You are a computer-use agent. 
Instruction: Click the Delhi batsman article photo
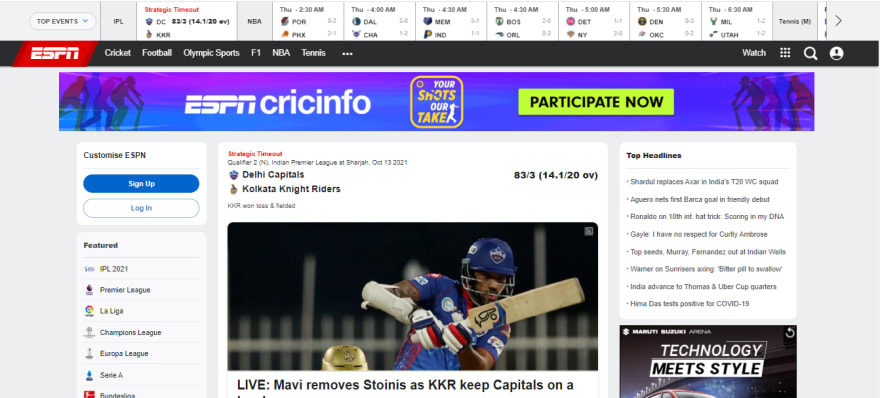coord(412,296)
